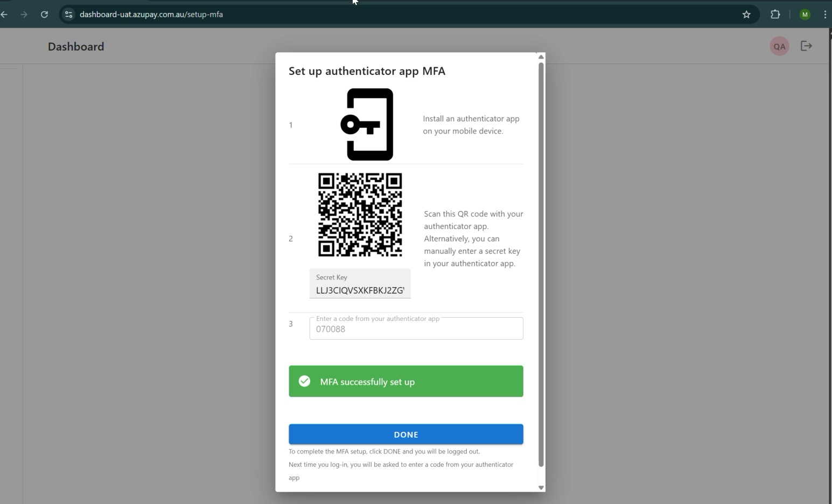Open the Chrome profile avatar M

(805, 15)
